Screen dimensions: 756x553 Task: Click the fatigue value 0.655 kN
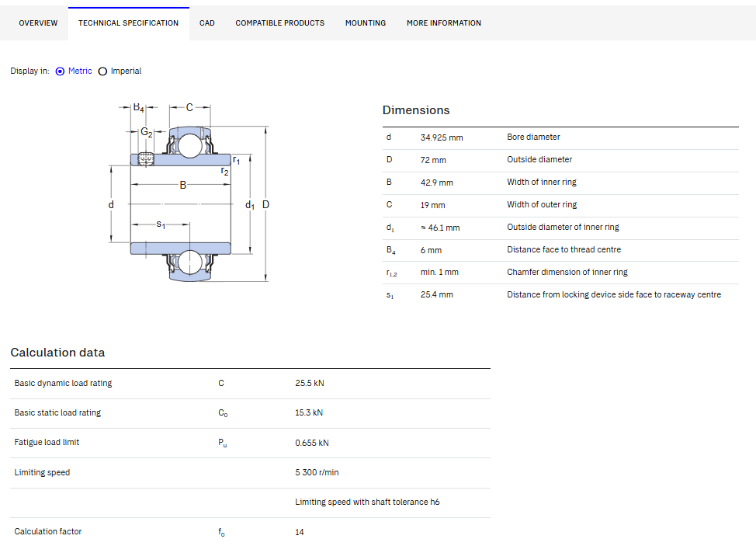[312, 443]
